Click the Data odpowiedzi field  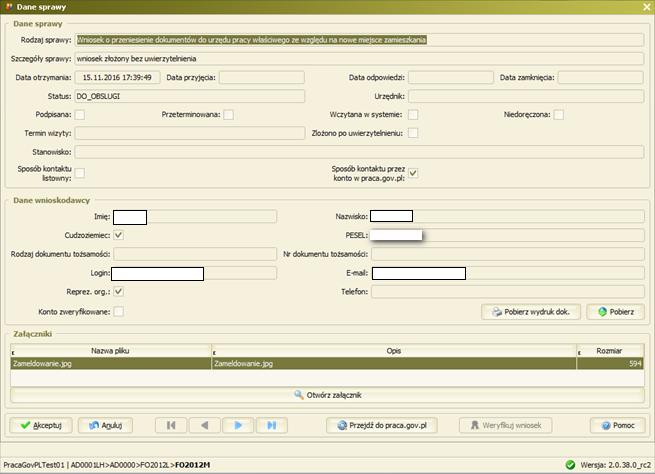point(451,77)
